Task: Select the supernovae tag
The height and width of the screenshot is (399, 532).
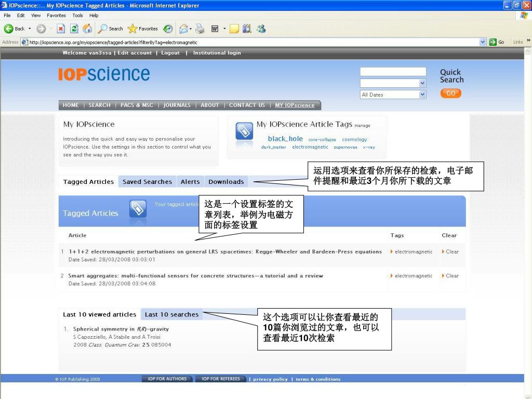Action: tap(345, 147)
